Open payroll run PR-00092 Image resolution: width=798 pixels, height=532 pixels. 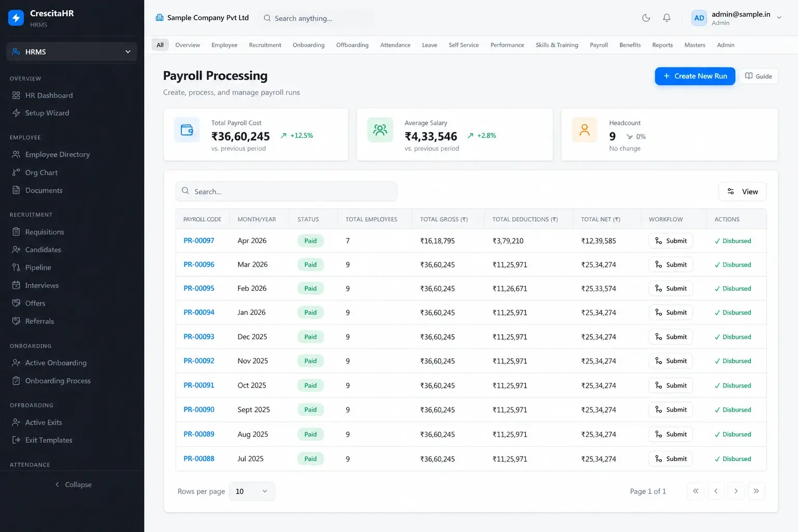click(199, 361)
